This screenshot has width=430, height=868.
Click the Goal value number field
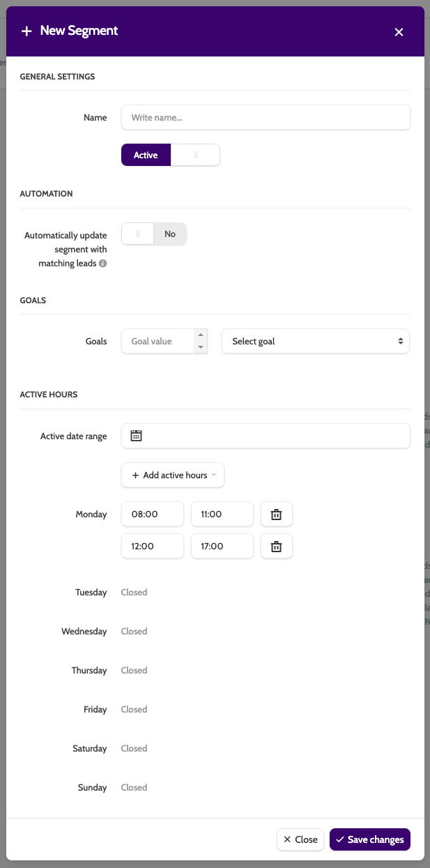click(x=158, y=342)
